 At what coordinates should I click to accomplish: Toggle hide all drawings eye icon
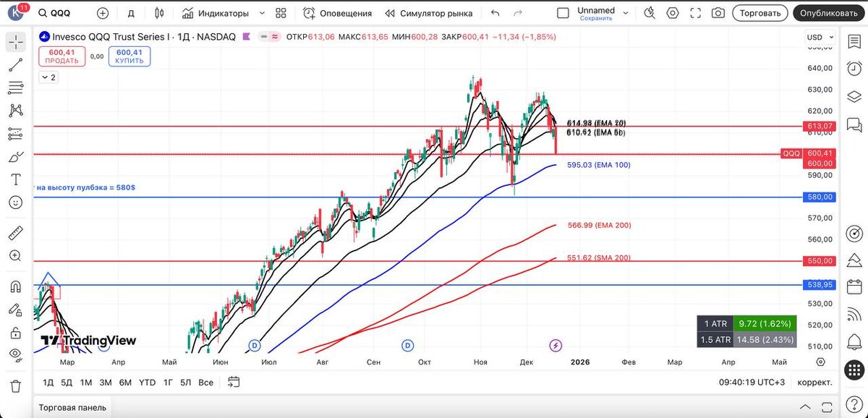pyautogui.click(x=15, y=354)
